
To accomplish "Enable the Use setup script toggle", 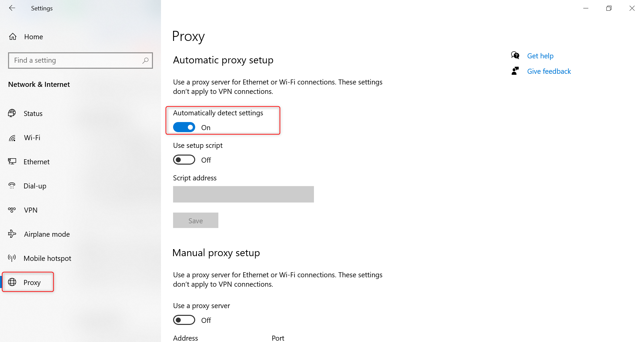I will (x=184, y=160).
